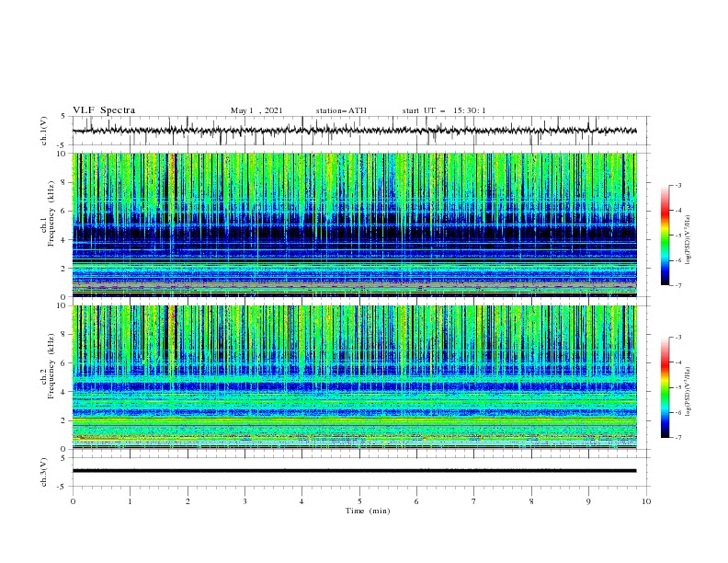This screenshot has height=563, width=728.
Task: Click the "ch.1(V)" axis label
Action: coord(44,131)
